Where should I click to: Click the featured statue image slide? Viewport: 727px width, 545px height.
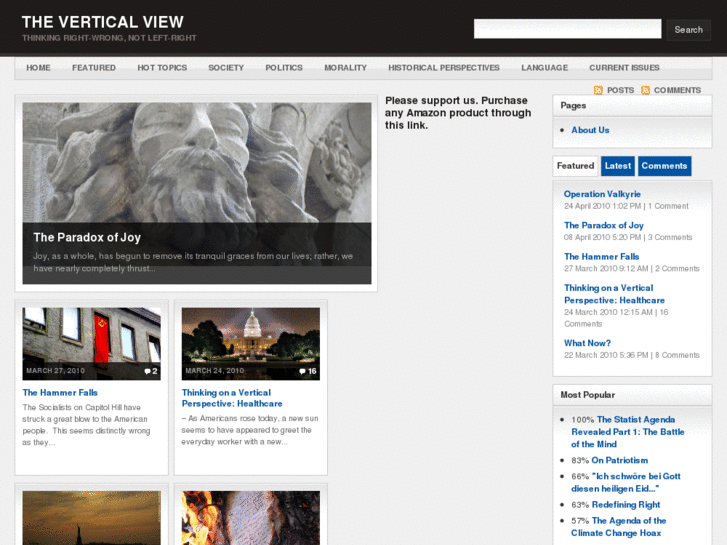(x=197, y=162)
